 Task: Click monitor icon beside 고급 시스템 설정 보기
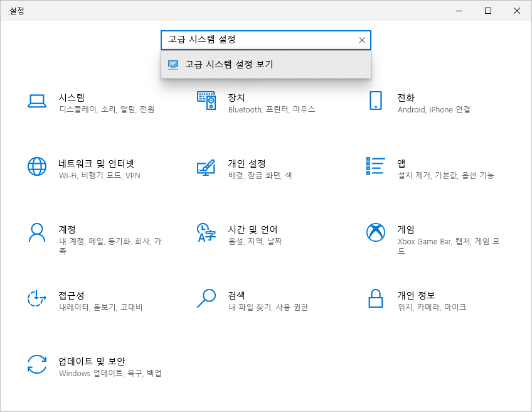(173, 64)
